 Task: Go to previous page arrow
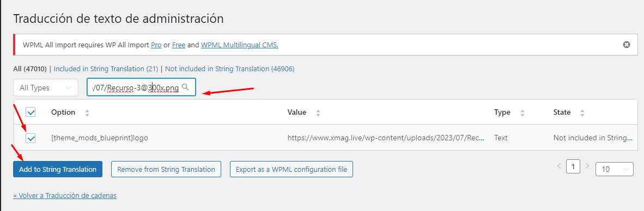[558, 166]
